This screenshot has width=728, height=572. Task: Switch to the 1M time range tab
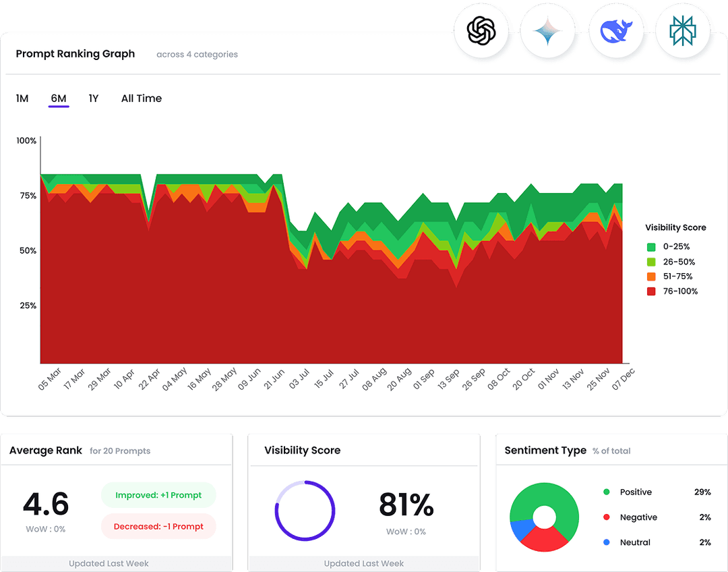coord(22,98)
